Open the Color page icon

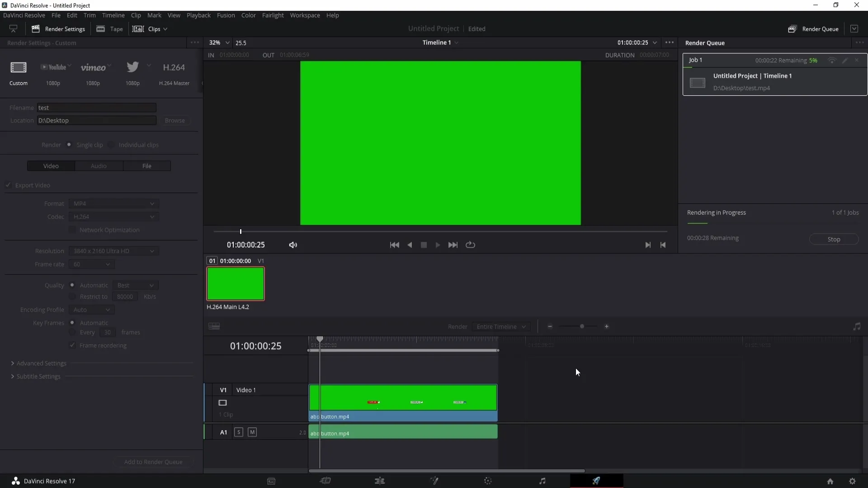pos(488,481)
